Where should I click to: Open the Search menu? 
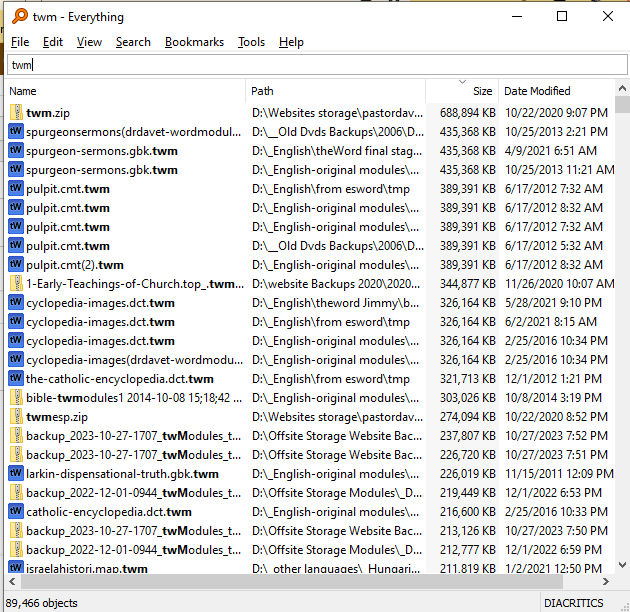pyautogui.click(x=133, y=42)
